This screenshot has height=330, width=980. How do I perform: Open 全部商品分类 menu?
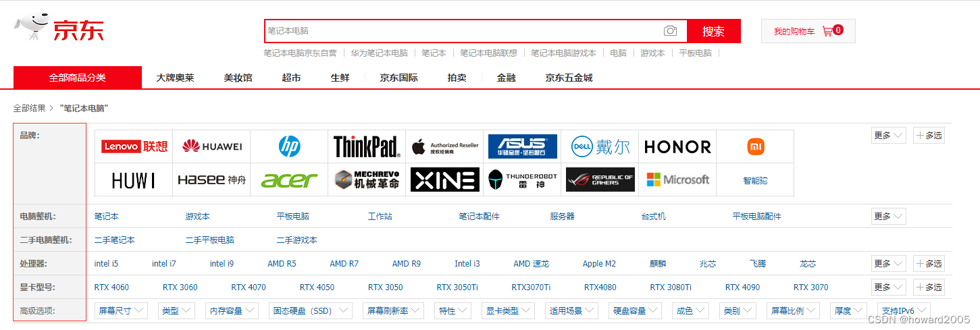point(78,78)
